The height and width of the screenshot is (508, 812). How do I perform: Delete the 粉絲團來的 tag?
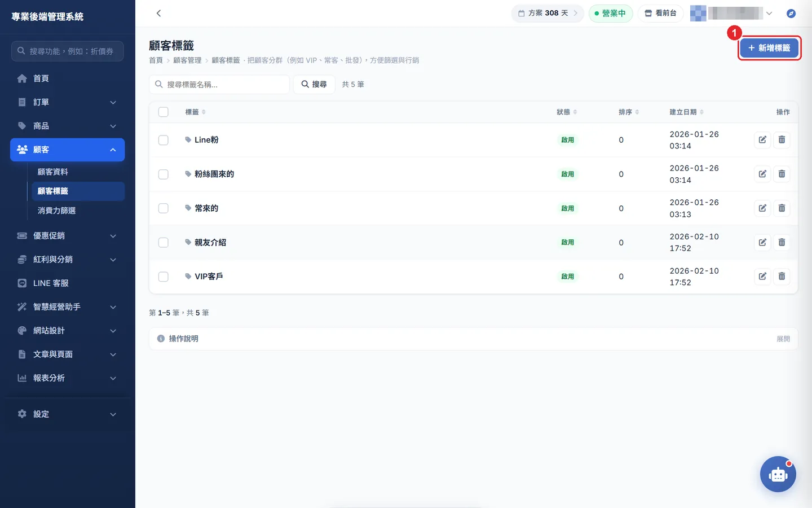(x=782, y=174)
